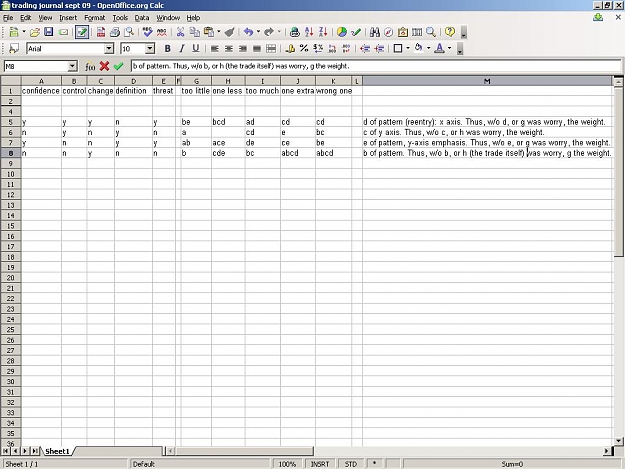Accept formula input with green checkmark
The image size is (625, 469).
coord(118,66)
